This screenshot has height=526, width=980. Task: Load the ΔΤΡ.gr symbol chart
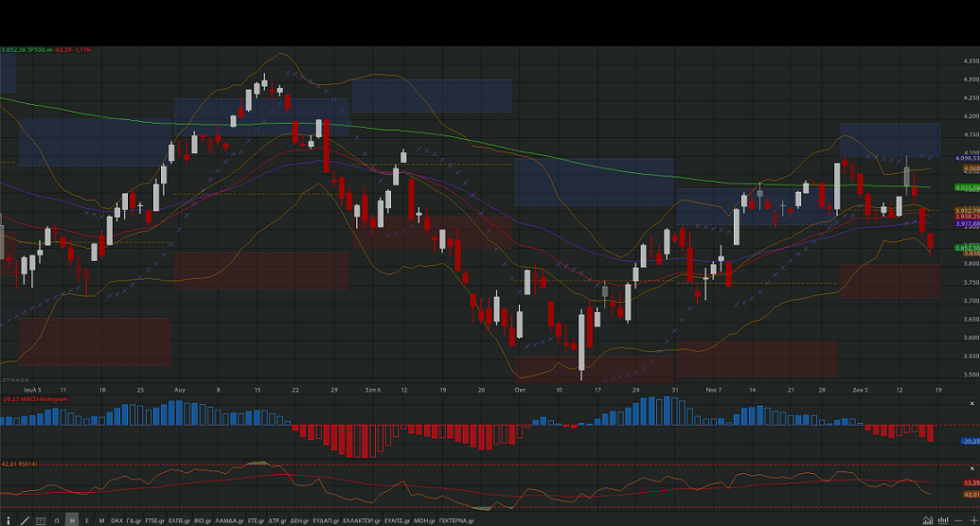tap(277, 520)
